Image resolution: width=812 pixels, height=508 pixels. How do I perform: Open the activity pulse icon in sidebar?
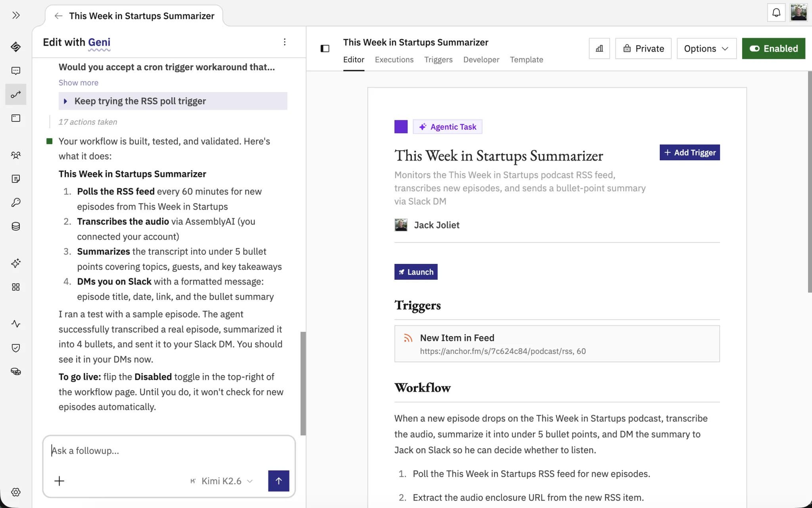pos(16,324)
